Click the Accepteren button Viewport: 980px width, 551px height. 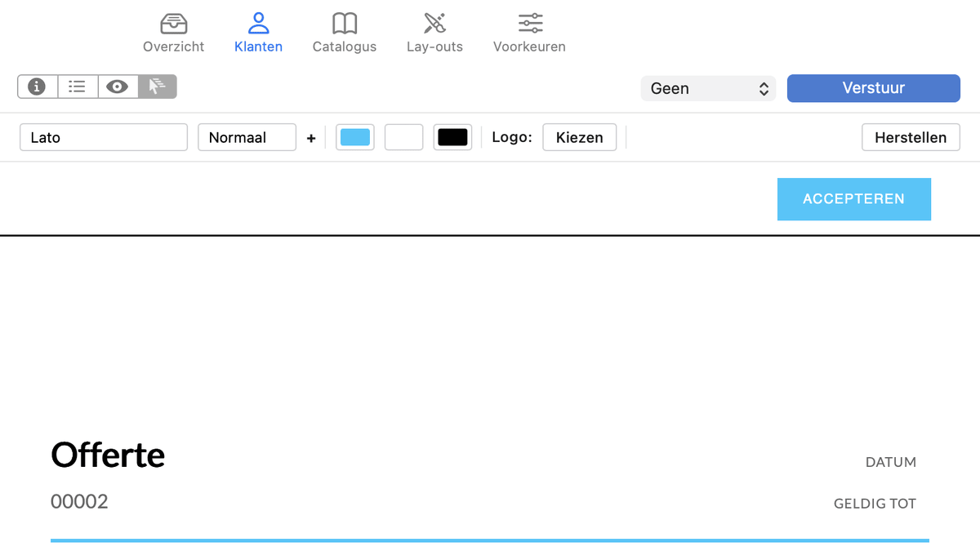click(x=853, y=199)
